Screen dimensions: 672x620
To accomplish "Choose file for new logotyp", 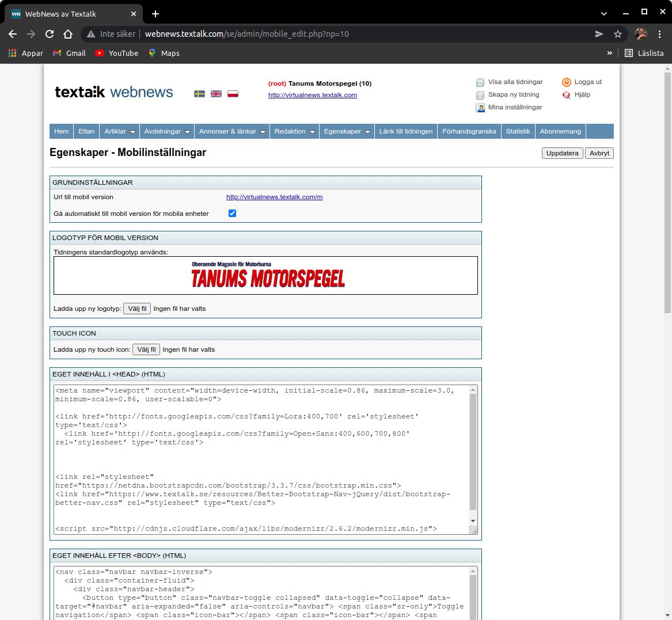I will point(137,309).
